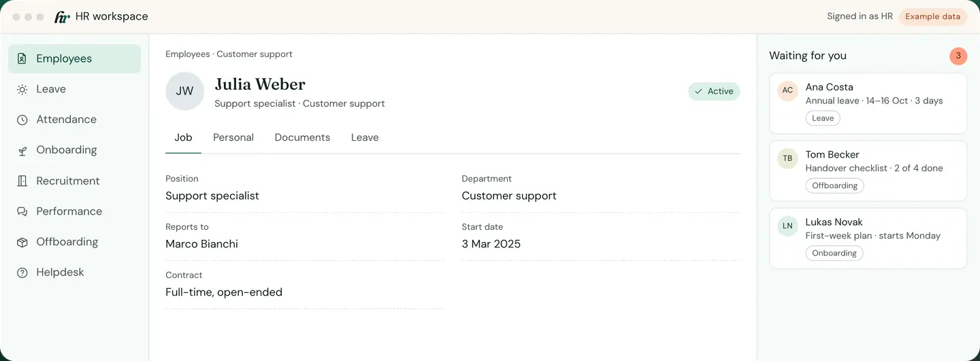Switch to the Documents tab
The height and width of the screenshot is (361, 980).
302,137
